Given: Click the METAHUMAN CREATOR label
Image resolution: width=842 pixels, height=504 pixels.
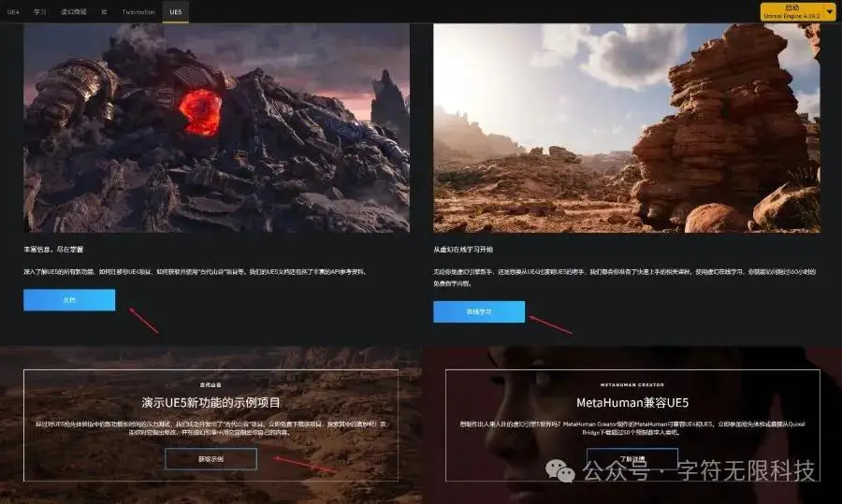Looking at the screenshot, I should [x=632, y=385].
